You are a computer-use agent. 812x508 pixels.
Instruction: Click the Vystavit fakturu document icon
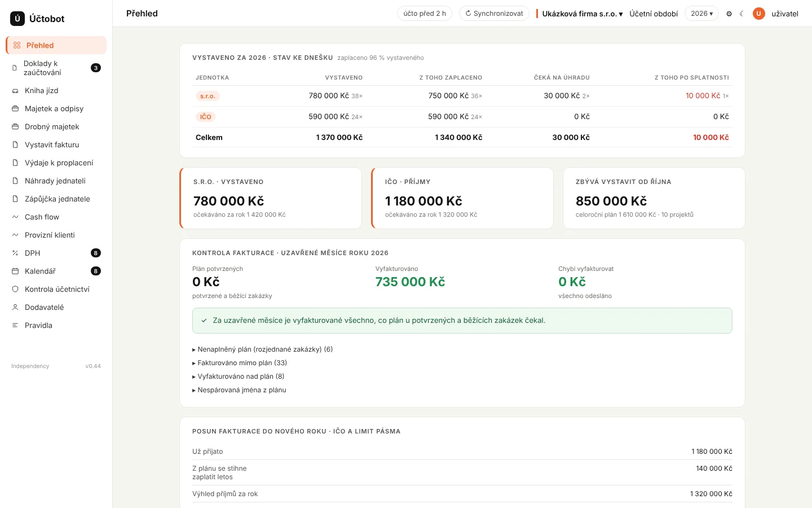tap(15, 144)
